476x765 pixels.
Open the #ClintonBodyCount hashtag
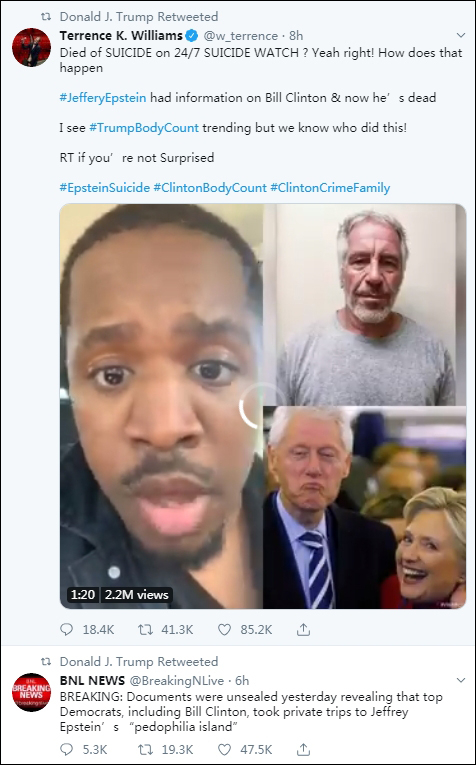[210, 188]
